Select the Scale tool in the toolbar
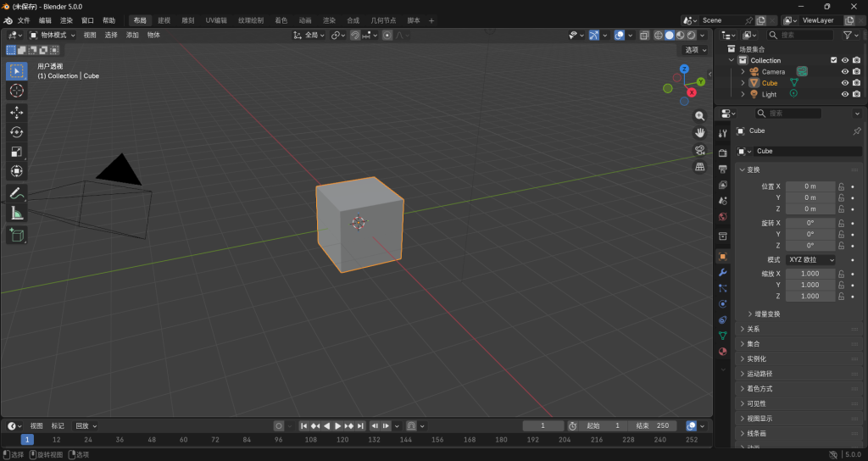 click(16, 151)
